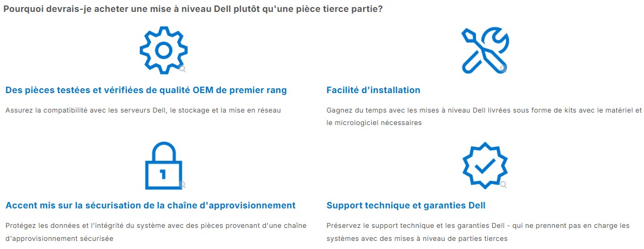Click the verified checkmark badge icon
The width and height of the screenshot is (644, 249).
point(485,166)
